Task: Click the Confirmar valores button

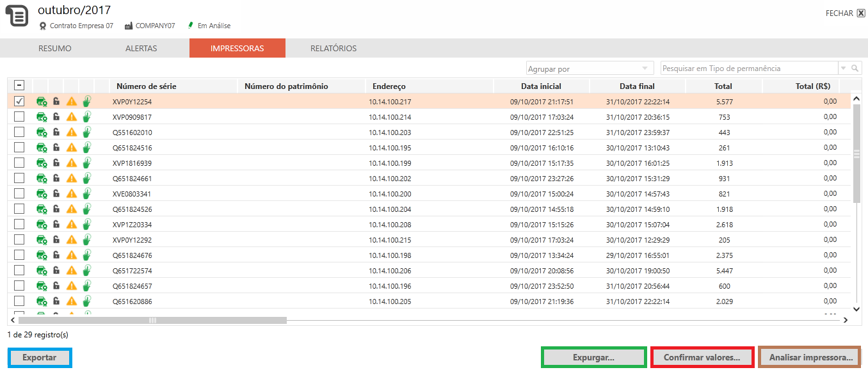Action: tap(702, 358)
